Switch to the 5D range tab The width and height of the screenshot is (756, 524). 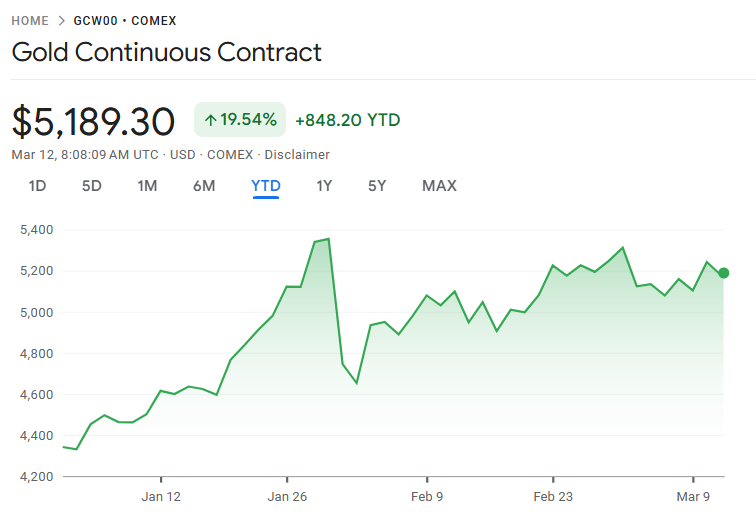click(x=92, y=186)
